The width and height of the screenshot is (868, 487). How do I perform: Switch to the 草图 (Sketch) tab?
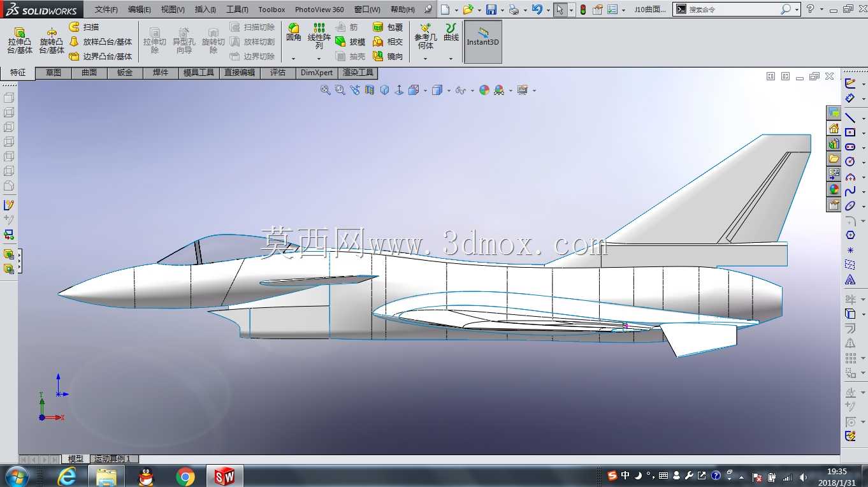54,73
